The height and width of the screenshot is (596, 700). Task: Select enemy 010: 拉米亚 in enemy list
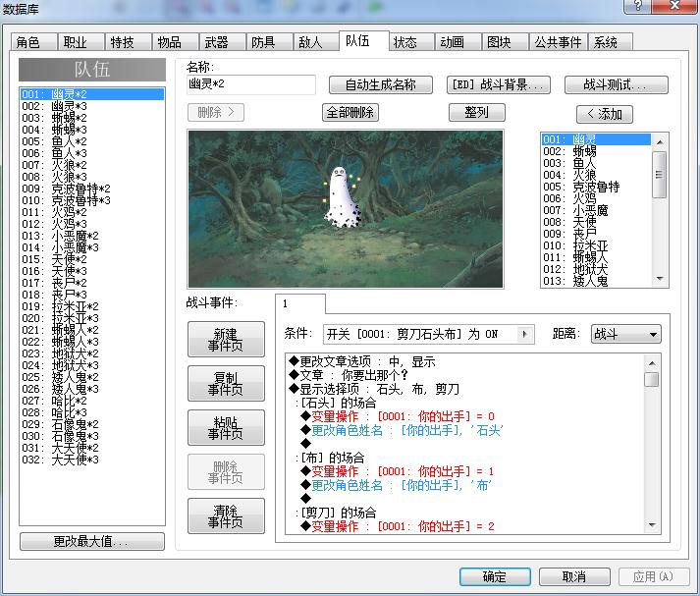pyautogui.click(x=596, y=245)
